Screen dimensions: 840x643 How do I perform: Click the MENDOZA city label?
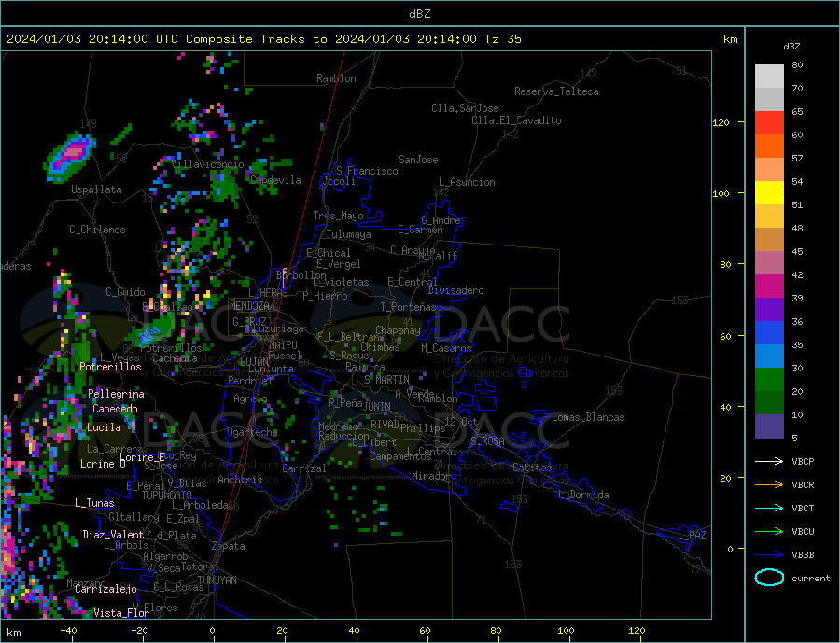[249, 306]
